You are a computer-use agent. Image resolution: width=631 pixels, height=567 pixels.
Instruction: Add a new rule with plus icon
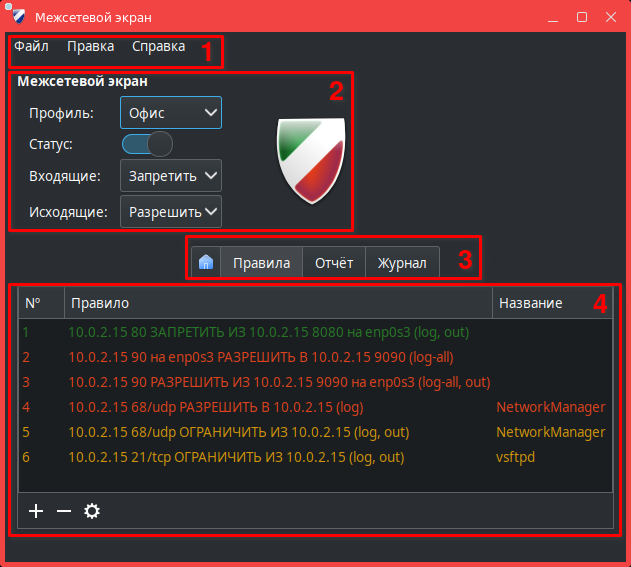[36, 511]
